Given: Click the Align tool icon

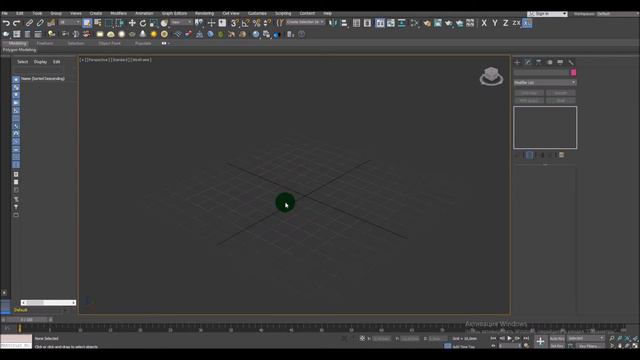Looking at the screenshot, I should (x=344, y=23).
